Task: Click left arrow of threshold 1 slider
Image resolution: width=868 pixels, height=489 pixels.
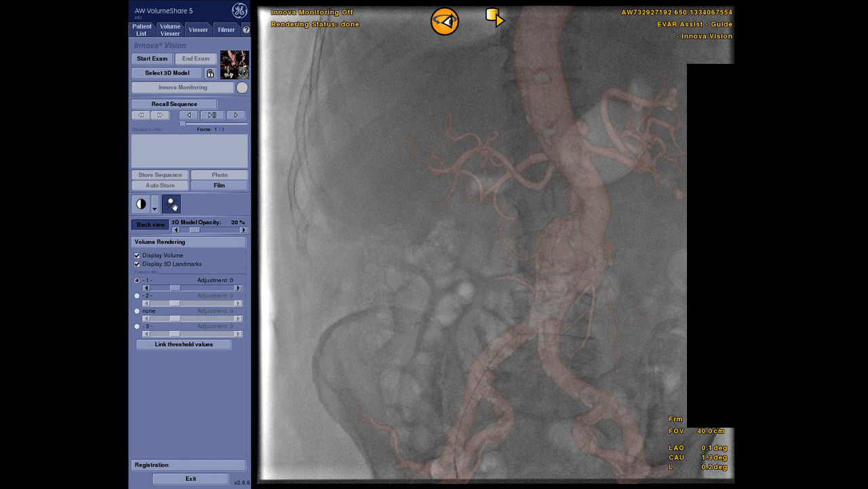Action: [146, 288]
